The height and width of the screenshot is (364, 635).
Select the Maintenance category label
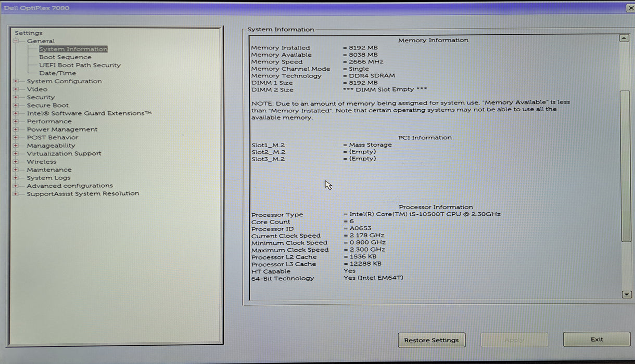(49, 170)
